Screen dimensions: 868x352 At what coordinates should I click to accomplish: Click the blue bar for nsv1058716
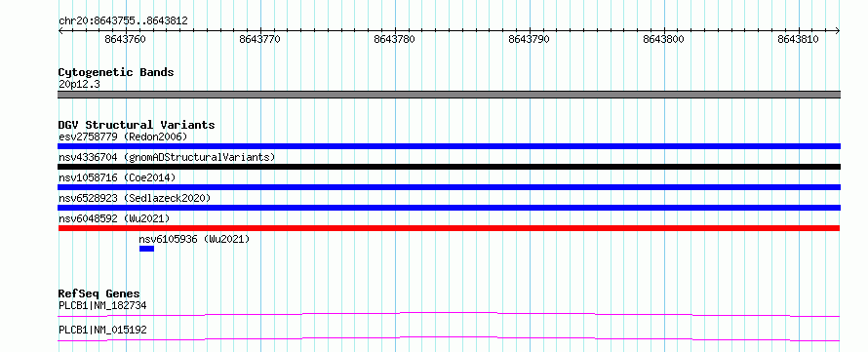[449, 187]
